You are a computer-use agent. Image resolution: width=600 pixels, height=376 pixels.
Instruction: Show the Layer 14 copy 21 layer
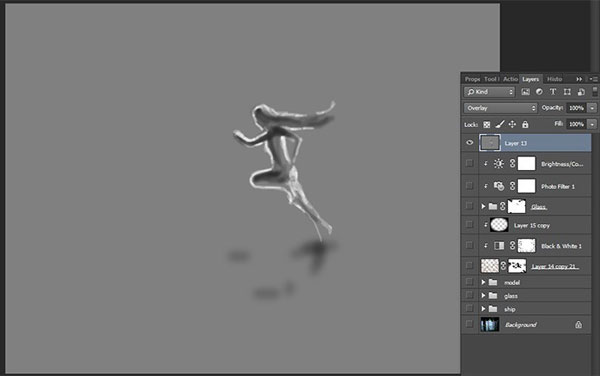[469, 265]
